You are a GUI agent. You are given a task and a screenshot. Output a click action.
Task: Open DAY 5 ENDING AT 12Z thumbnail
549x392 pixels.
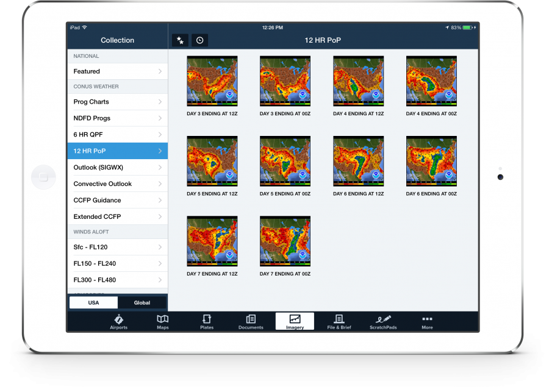212,160
